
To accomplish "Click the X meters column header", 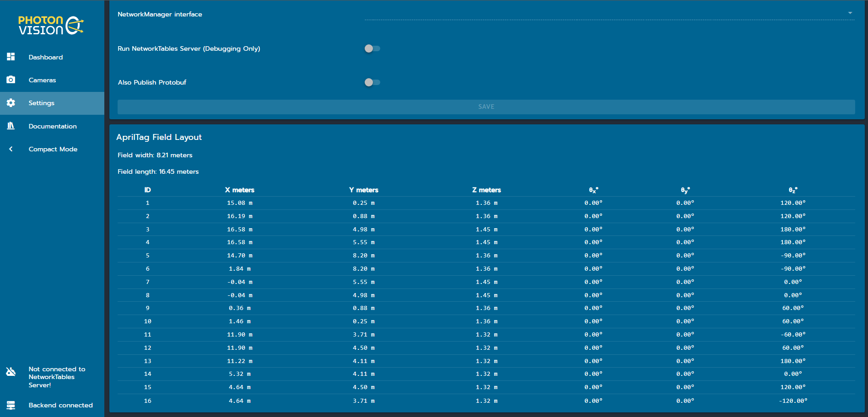I will coord(239,190).
